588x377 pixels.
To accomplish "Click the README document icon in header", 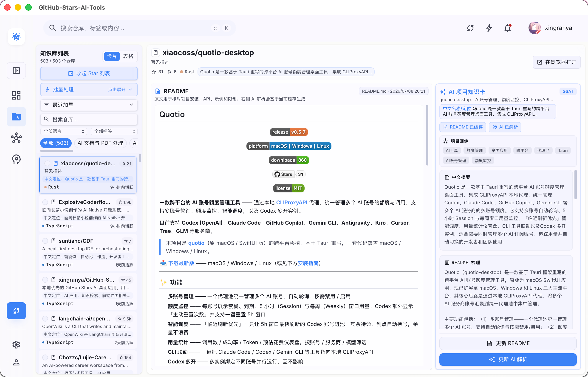I will click(x=158, y=91).
